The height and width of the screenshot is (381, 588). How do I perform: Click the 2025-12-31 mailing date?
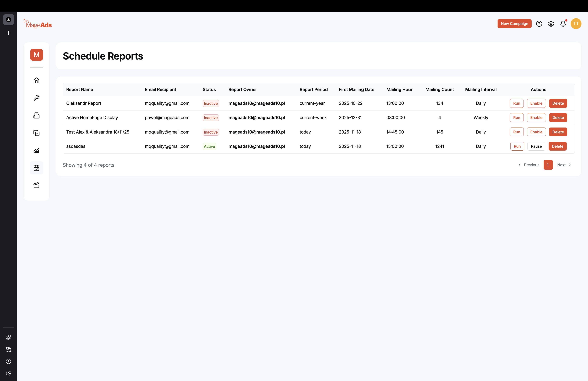pyautogui.click(x=350, y=118)
